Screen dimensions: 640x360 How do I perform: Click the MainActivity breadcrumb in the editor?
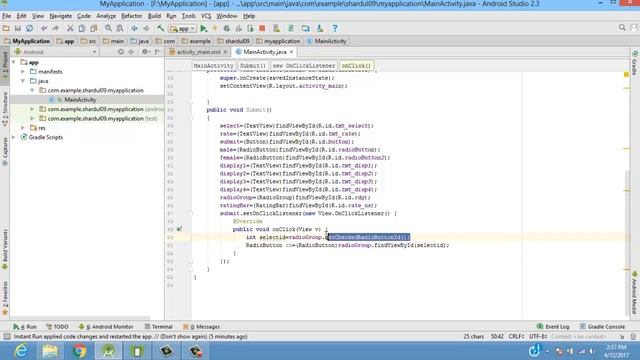(x=213, y=65)
